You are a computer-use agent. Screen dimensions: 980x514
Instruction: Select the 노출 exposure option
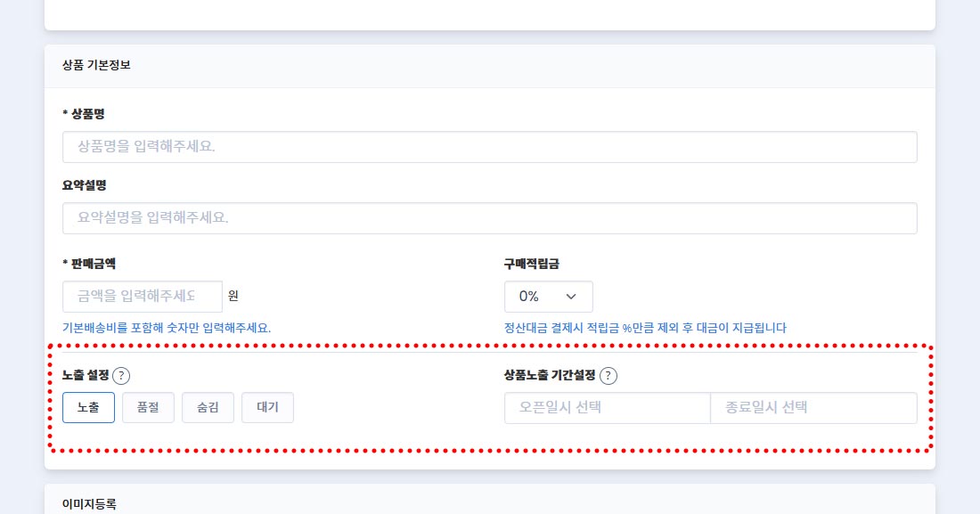pyautogui.click(x=88, y=408)
